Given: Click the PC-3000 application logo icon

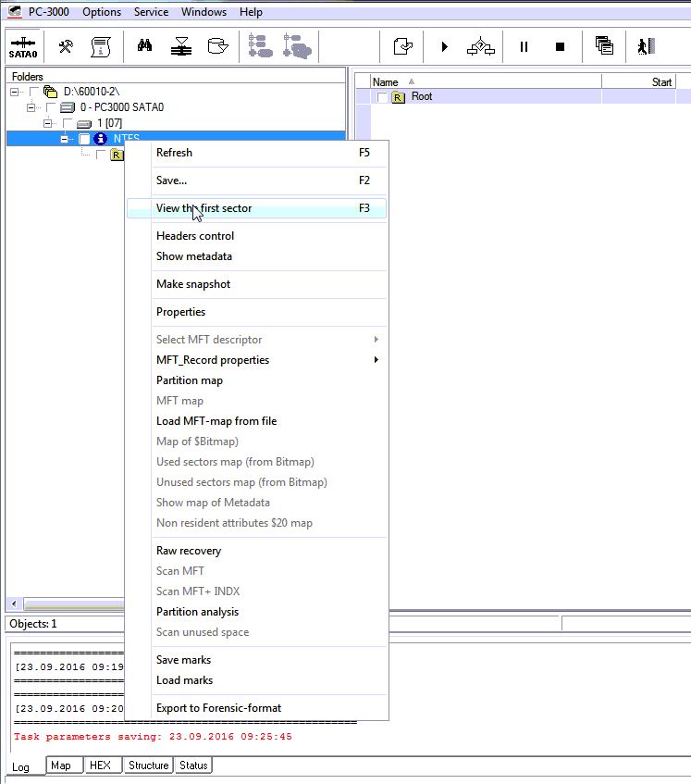Looking at the screenshot, I should point(15,11).
